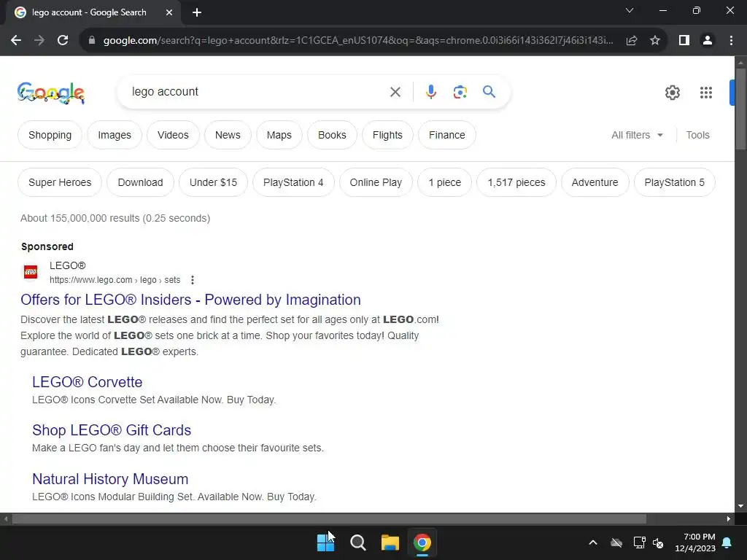Switch to News results
Image resolution: width=747 pixels, height=560 pixels.
[228, 135]
